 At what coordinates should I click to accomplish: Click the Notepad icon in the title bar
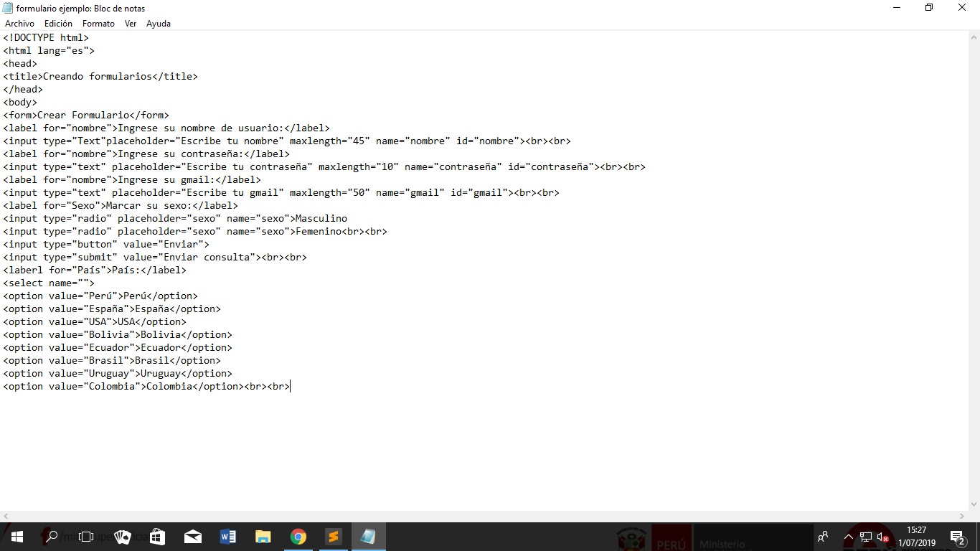tap(8, 8)
